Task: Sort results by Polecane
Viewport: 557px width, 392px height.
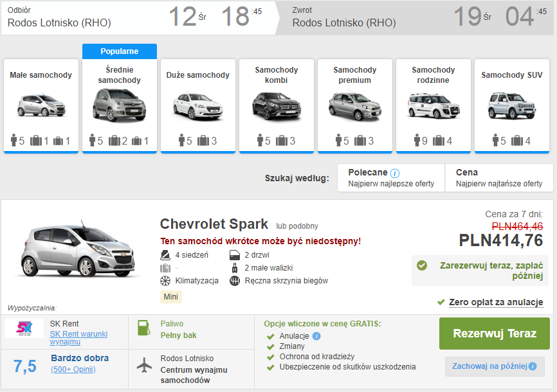Action: [x=390, y=178]
